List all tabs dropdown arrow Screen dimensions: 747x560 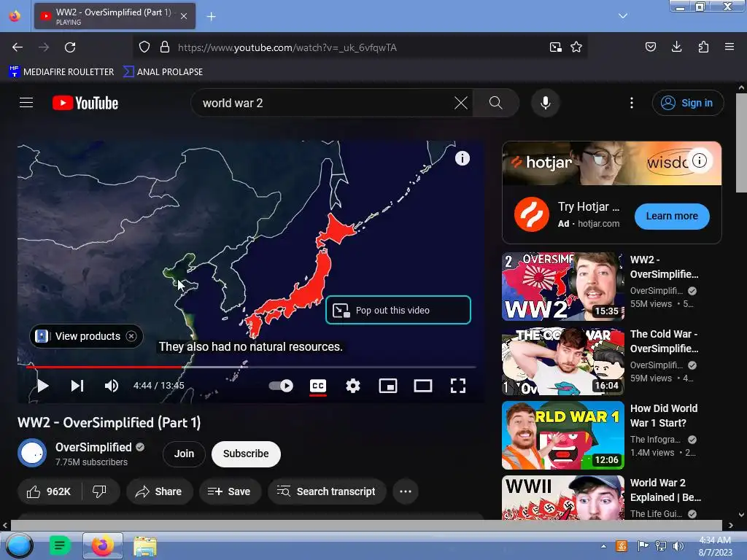click(623, 16)
